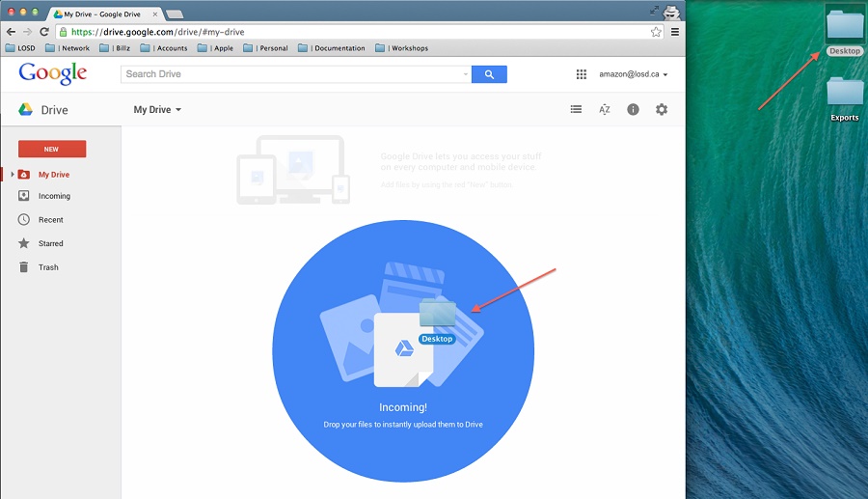Click the blue search magnifier button
This screenshot has width=868, height=499.
[489, 74]
